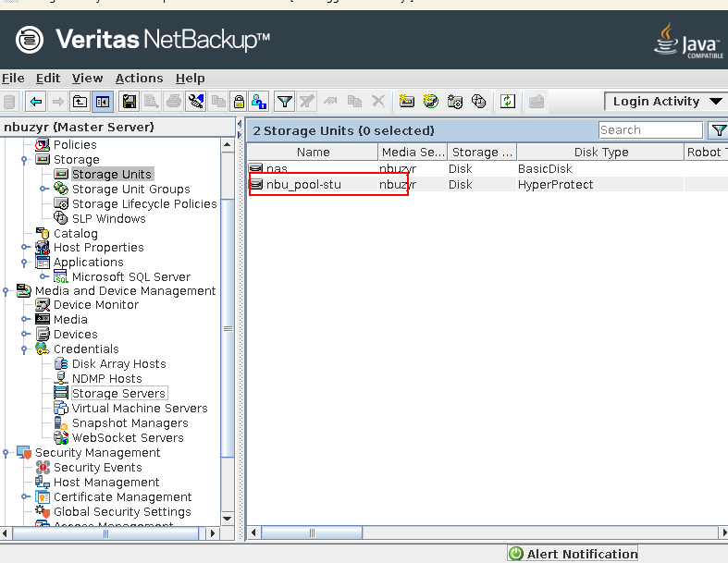The image size is (728, 563).
Task: Select the nas storage unit row
Action: pos(487,168)
